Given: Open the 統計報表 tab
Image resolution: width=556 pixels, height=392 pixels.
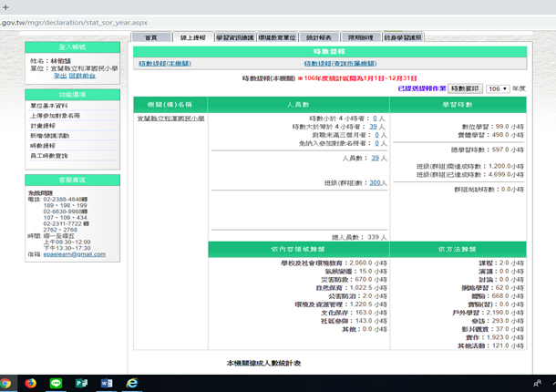Looking at the screenshot, I should pos(319,37).
